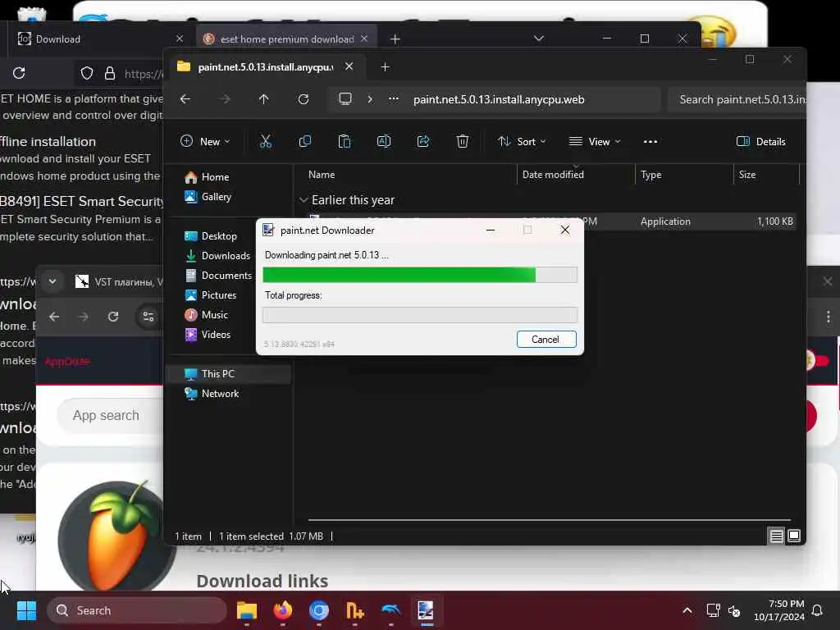Open the address bar ellipsis menu
The height and width of the screenshot is (630, 840).
click(394, 99)
